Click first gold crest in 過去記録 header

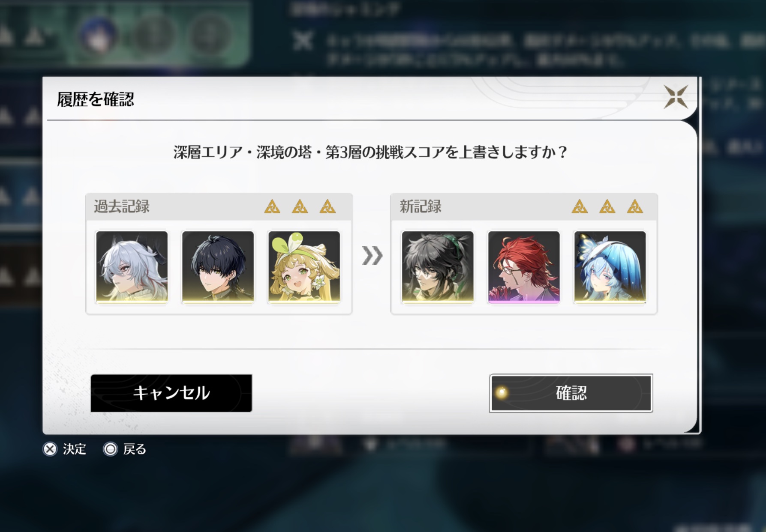click(x=272, y=206)
